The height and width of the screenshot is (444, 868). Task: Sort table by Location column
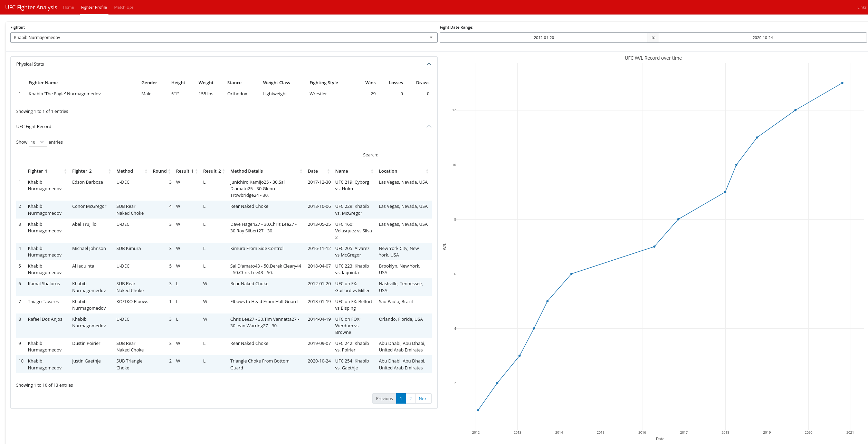point(404,171)
